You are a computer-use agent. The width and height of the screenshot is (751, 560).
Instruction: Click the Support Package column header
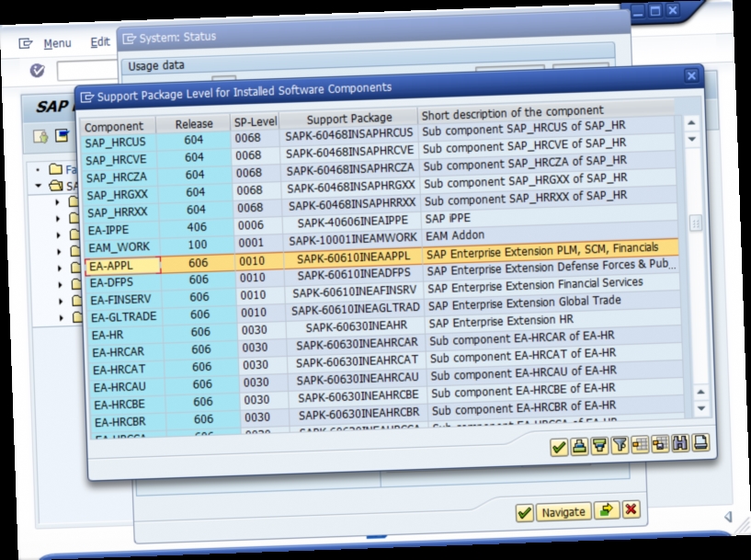(349, 119)
